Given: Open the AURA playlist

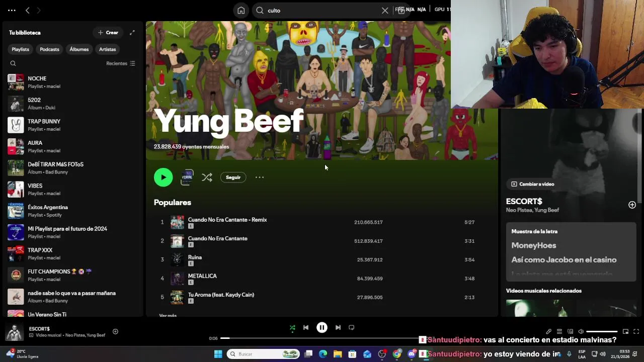Looking at the screenshot, I should [73, 146].
